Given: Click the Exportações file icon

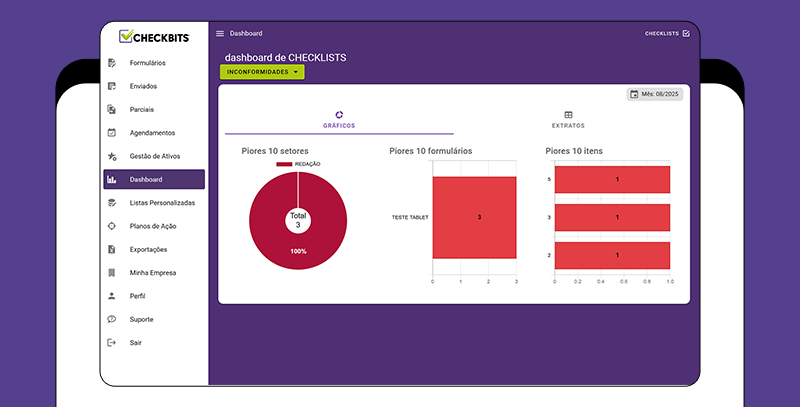Looking at the screenshot, I should click(x=112, y=249).
